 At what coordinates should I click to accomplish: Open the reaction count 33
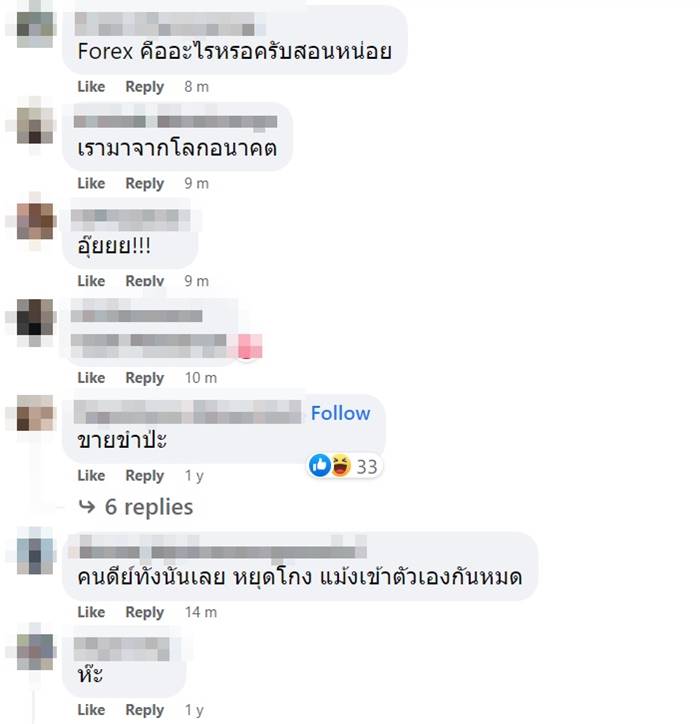point(367,467)
